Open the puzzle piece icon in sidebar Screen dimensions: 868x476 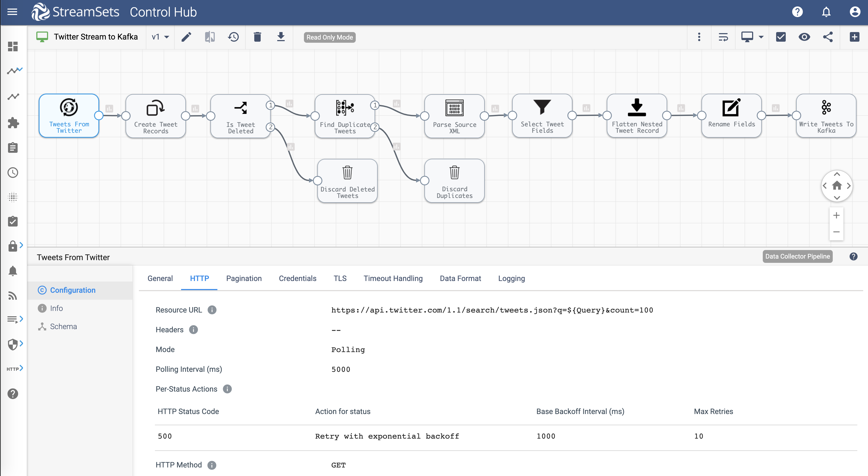(x=13, y=123)
